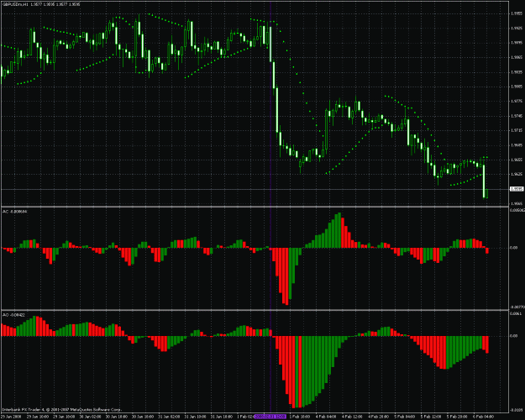Click the 1.9835 price scale label

pos(517,72)
